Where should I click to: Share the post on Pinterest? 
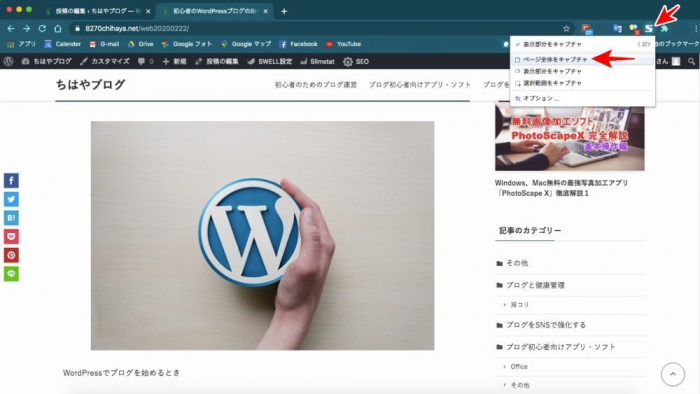(x=11, y=255)
